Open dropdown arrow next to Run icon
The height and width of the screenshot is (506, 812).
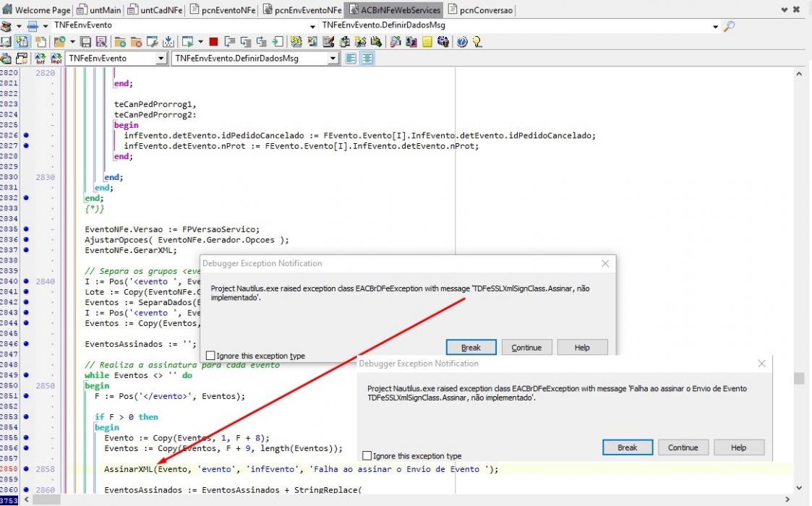[200, 41]
